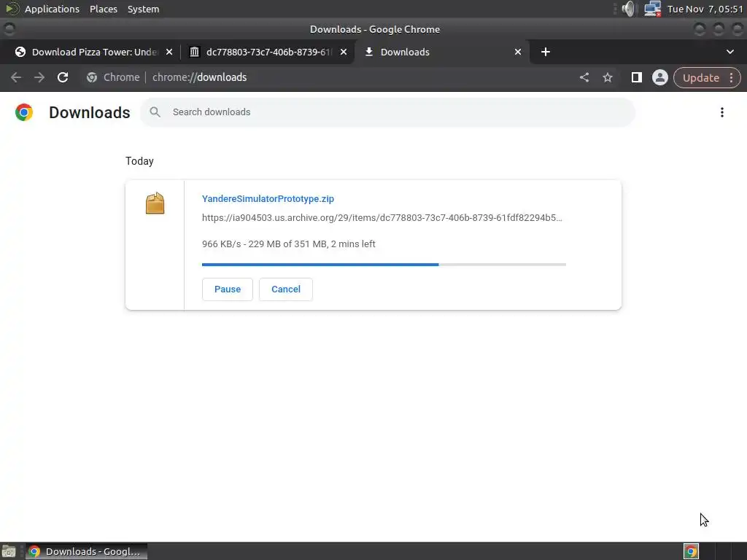This screenshot has height=560, width=747.
Task: Pause the zip download
Action: (228, 289)
